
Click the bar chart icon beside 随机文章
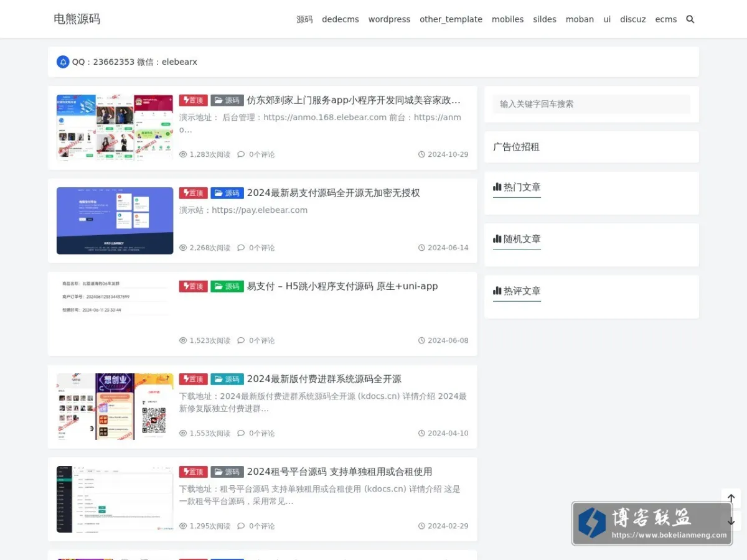point(497,238)
